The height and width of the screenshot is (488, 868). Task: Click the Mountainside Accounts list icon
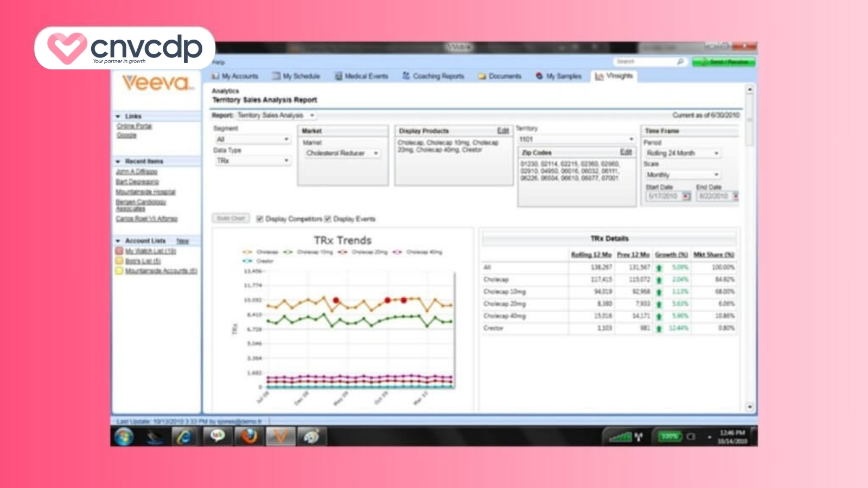point(119,271)
